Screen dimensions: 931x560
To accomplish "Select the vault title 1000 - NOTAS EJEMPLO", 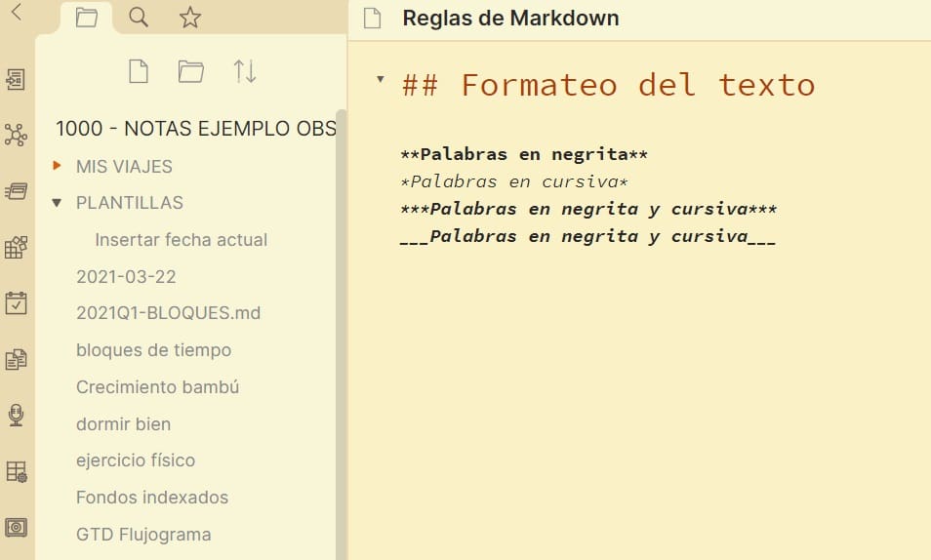I will (x=196, y=129).
